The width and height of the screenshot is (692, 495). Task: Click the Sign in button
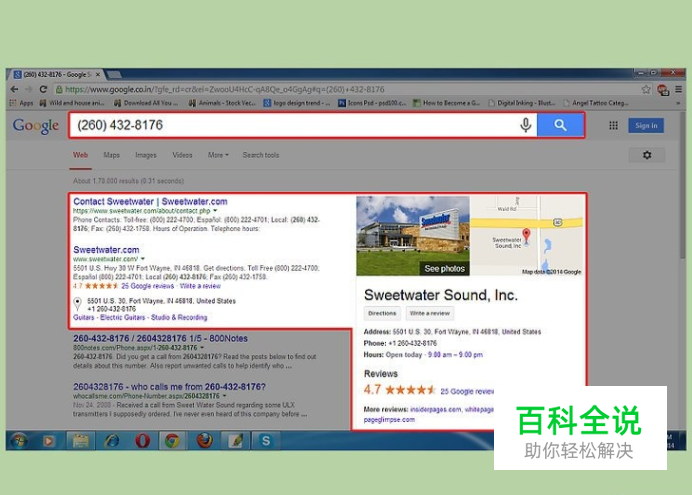click(x=646, y=126)
